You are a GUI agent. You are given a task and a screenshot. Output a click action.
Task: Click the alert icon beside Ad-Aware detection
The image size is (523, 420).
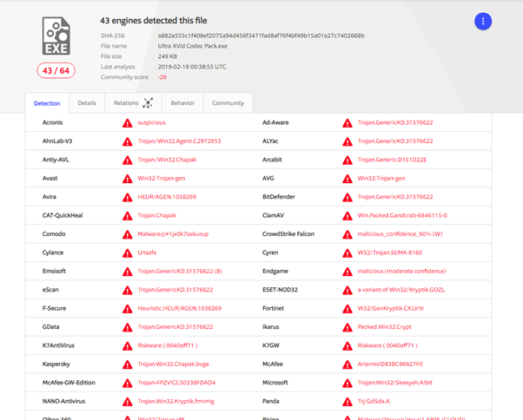point(348,122)
